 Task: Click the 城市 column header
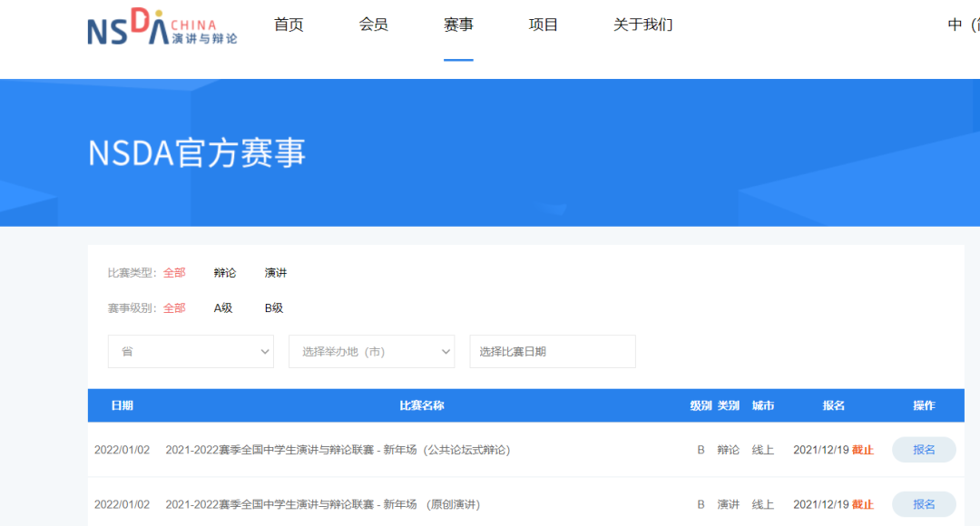coord(762,405)
